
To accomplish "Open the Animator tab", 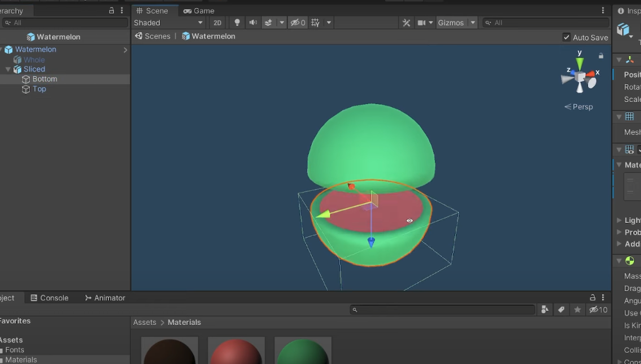I will (x=105, y=298).
